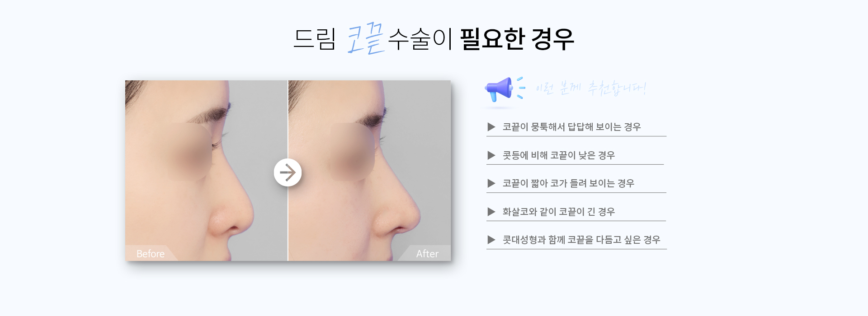Click the Before label on photo
Image resolution: width=868 pixels, height=316 pixels.
pos(151,254)
